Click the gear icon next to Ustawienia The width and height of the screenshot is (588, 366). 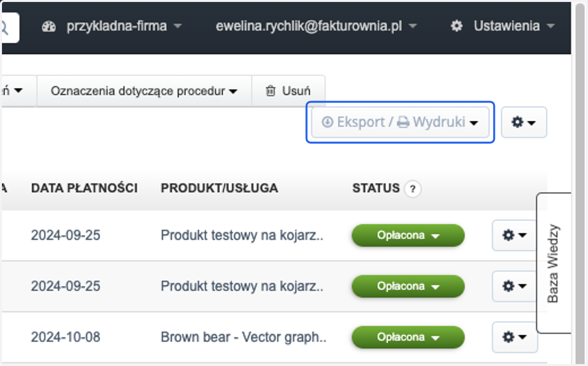(457, 26)
